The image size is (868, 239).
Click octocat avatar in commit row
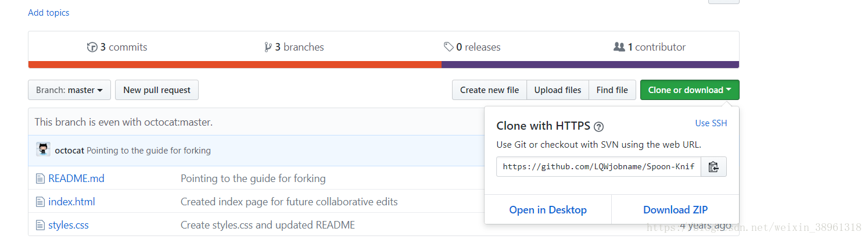(44, 149)
